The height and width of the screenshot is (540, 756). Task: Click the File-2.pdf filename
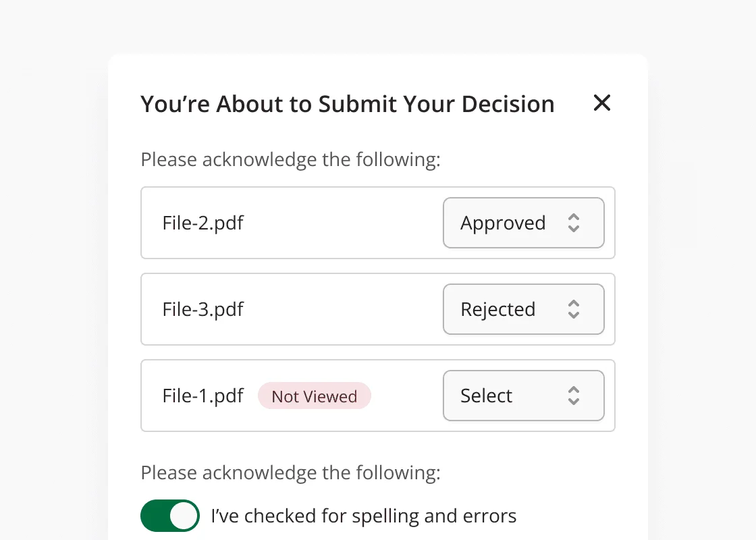point(202,223)
